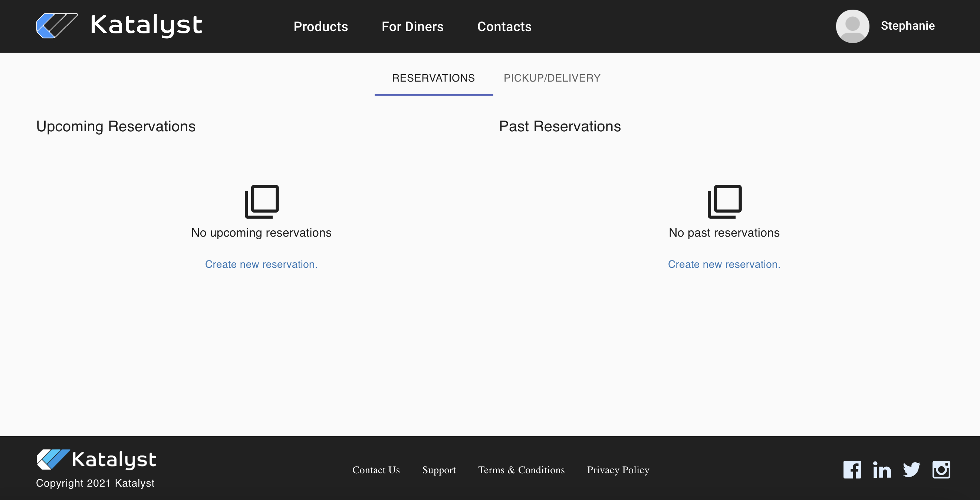Open the Support footer link

click(439, 470)
